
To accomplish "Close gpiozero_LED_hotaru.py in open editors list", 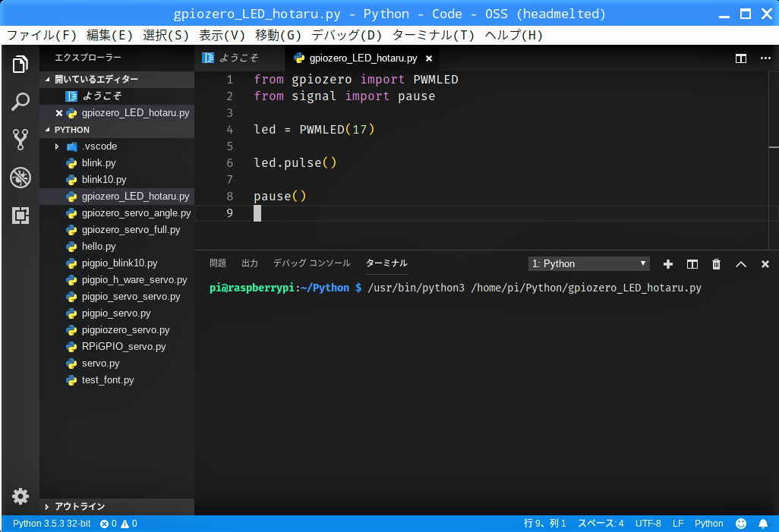I will click(x=59, y=113).
